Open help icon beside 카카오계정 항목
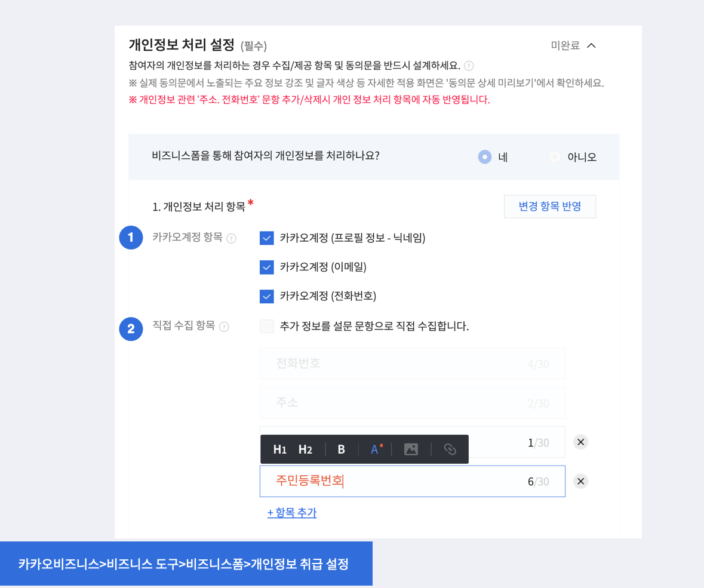 (x=231, y=238)
